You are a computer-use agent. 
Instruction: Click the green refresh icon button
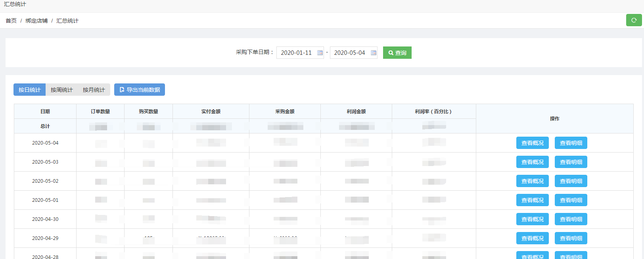click(634, 20)
